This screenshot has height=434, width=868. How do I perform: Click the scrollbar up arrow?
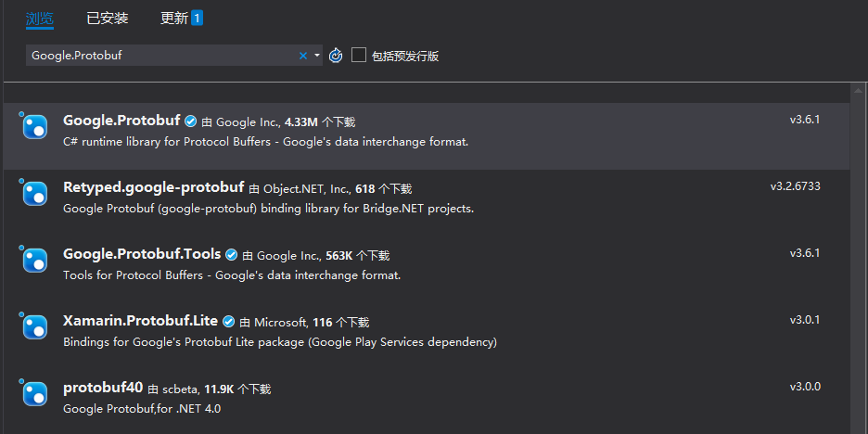858,90
